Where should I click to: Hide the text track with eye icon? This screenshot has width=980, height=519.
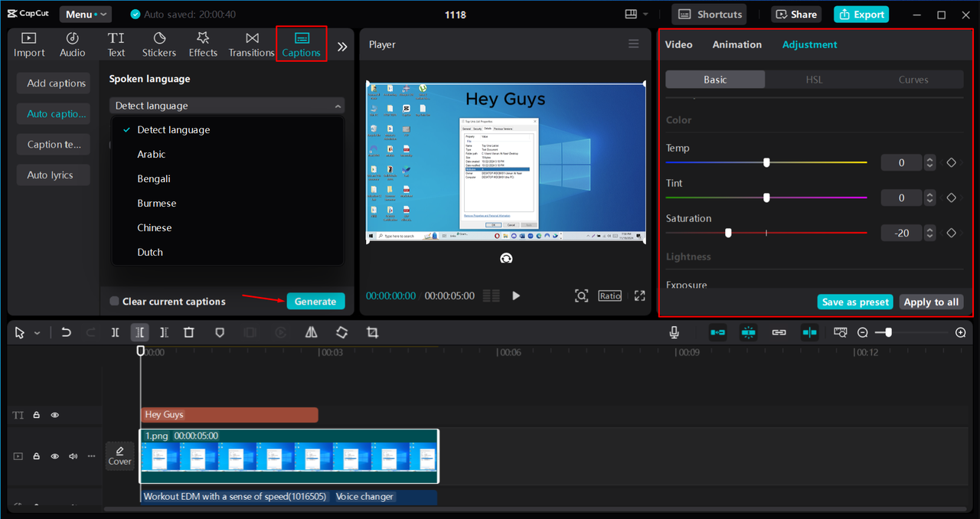[55, 415]
